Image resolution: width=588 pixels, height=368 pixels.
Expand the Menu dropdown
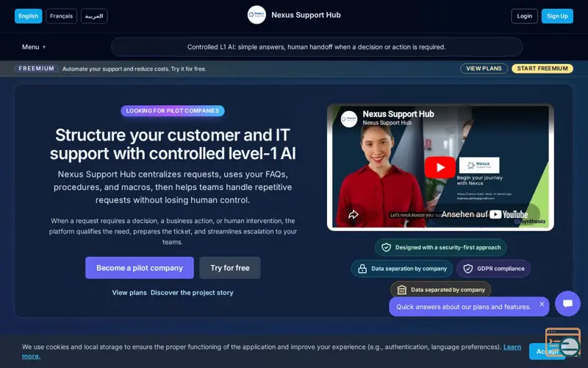click(34, 47)
